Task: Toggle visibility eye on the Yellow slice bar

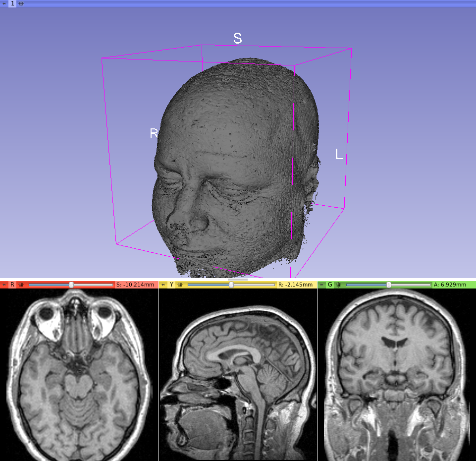Action: (x=180, y=285)
